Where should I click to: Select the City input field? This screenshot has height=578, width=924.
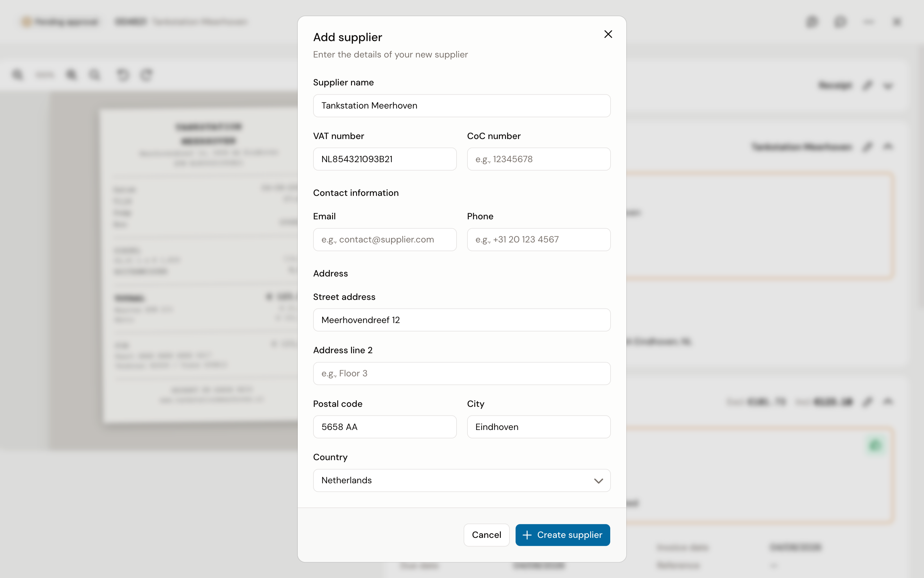click(539, 427)
